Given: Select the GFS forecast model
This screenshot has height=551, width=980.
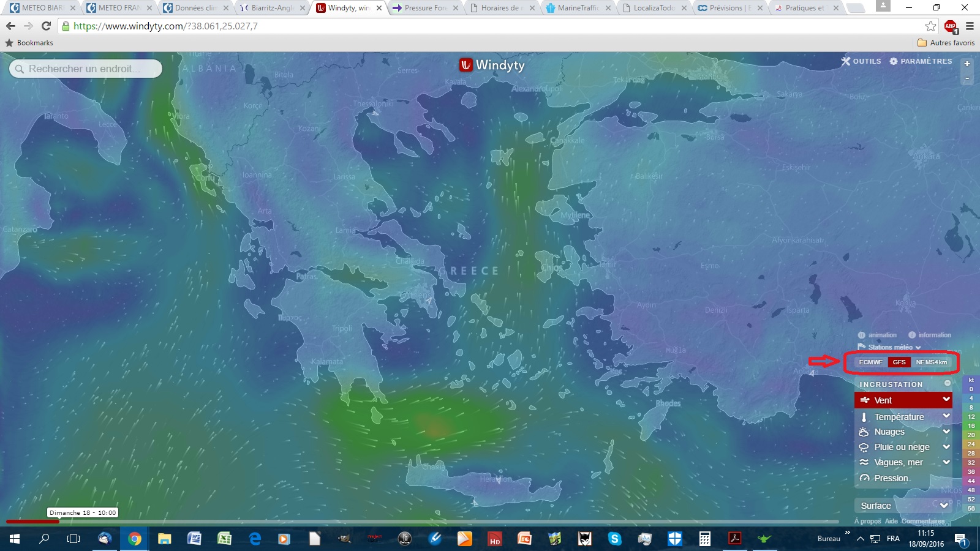Looking at the screenshot, I should coord(899,362).
